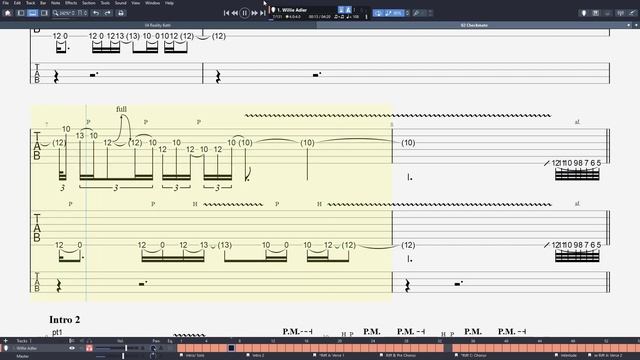Viewport: 640px width, 360px height.
Task: Rewind to the previous bar
Action: [235, 13]
